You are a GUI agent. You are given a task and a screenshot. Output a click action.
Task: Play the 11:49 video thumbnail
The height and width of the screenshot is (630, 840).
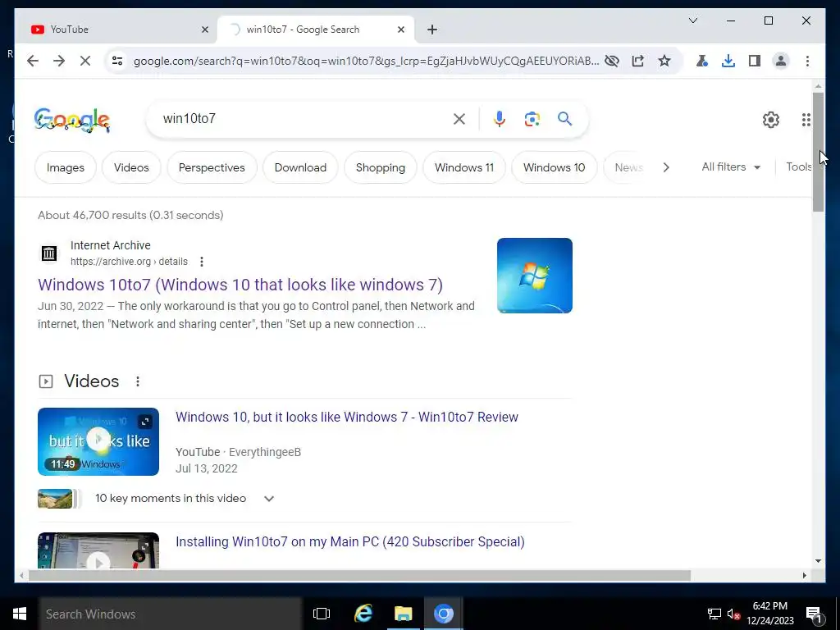pos(98,441)
